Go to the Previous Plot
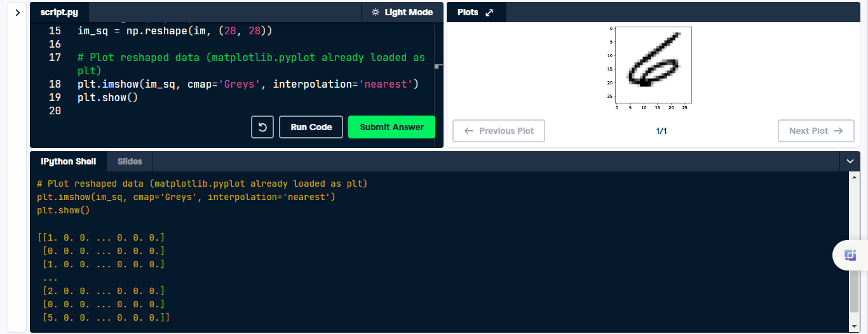This screenshot has width=868, height=334. pyautogui.click(x=499, y=131)
